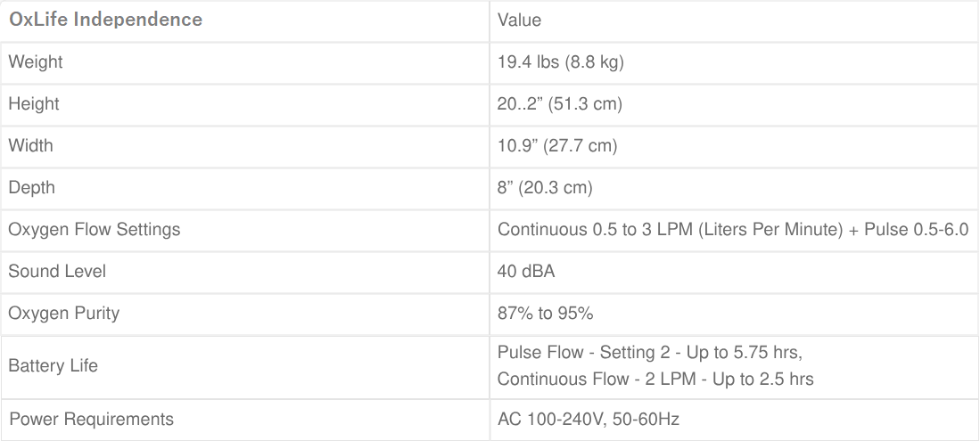Click the OxLife Independence header cell
980x441 pixels.
(x=105, y=20)
